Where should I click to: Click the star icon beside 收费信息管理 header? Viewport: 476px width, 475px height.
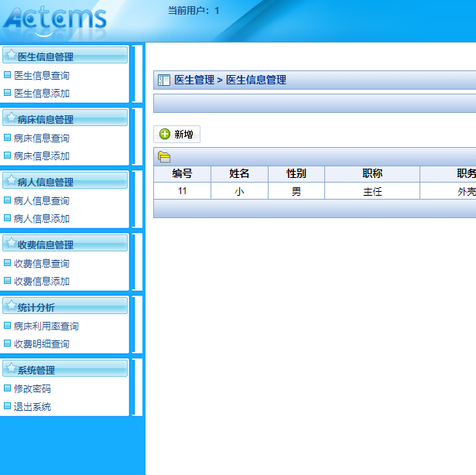(12, 242)
